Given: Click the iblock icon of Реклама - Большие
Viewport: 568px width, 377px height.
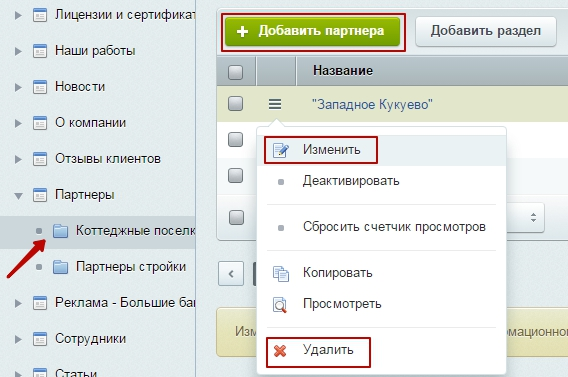Looking at the screenshot, I should 40,303.
